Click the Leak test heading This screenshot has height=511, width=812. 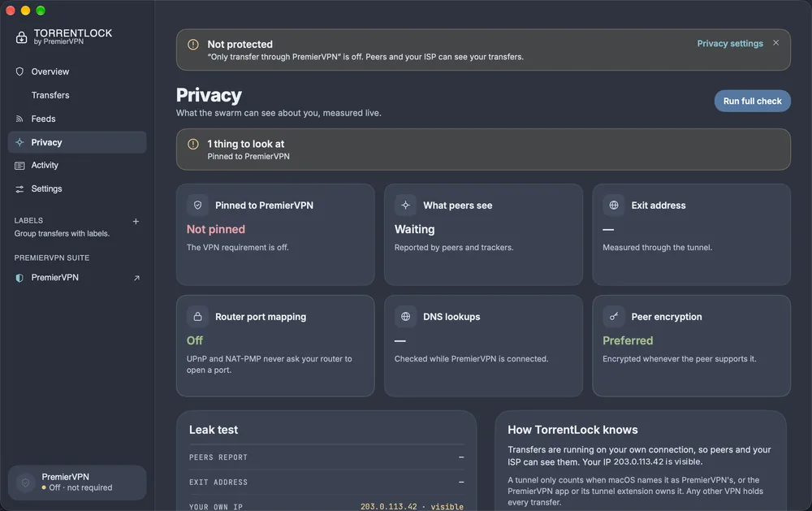click(x=214, y=430)
